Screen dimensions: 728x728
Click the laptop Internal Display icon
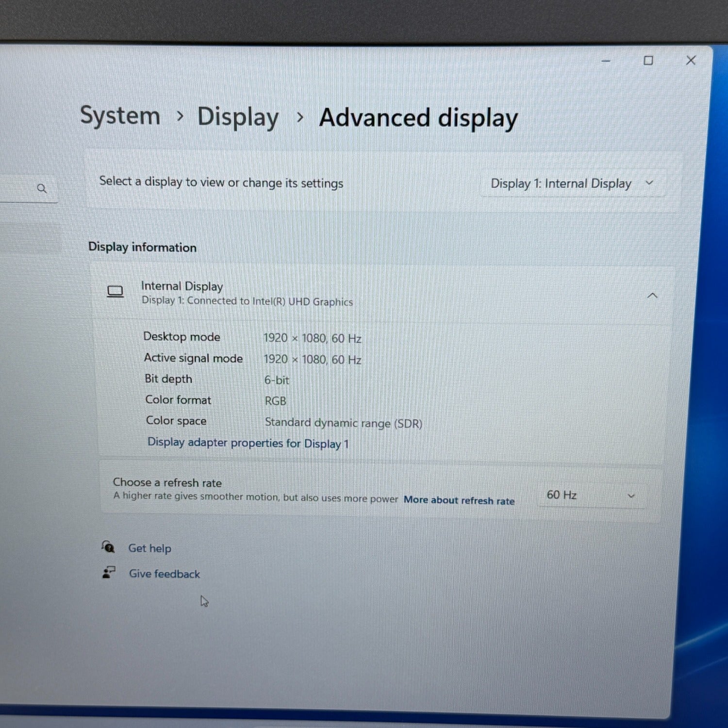click(115, 292)
